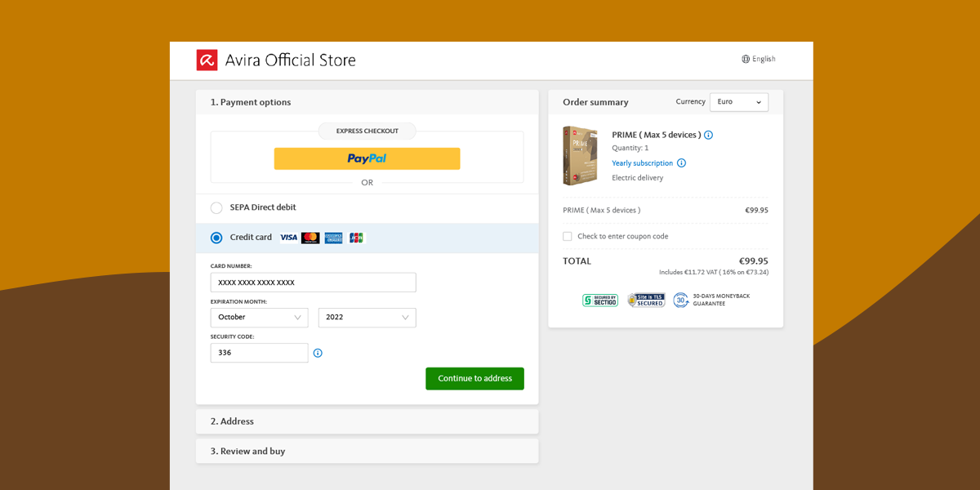Click the Site is TLS Secured badge
Screen dimensions: 980x490
pyautogui.click(x=645, y=300)
